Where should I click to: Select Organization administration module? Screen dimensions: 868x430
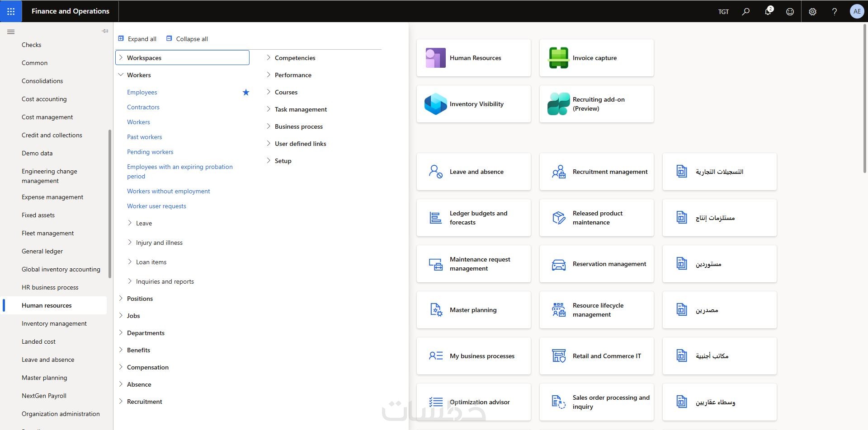[x=61, y=414]
